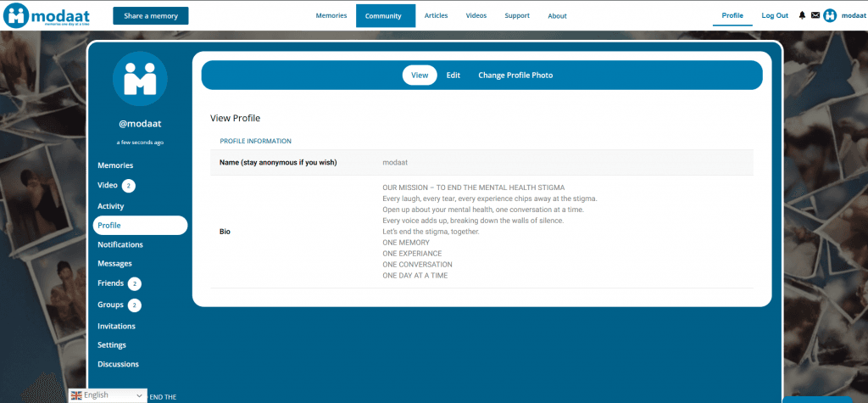Screen dimensions: 868x403
Task: Click the large profile avatar in sidebar
Action: click(x=140, y=79)
